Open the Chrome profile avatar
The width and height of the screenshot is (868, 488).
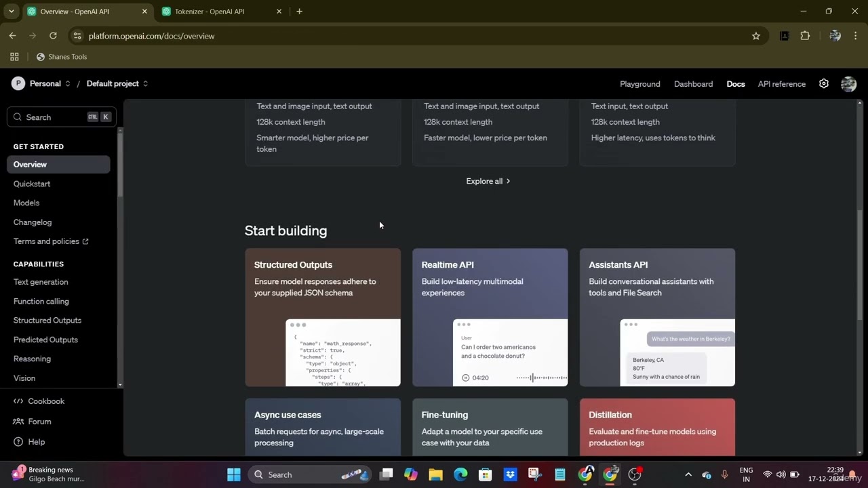pos(835,36)
